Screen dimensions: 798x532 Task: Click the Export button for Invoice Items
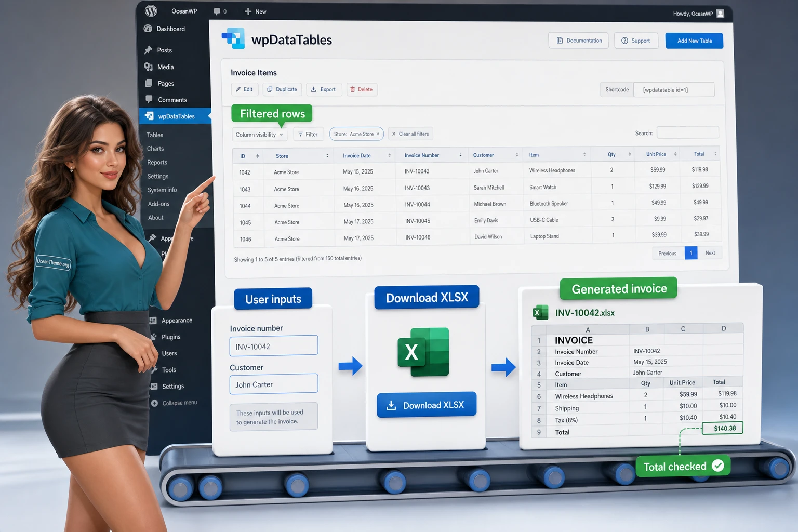[324, 89]
